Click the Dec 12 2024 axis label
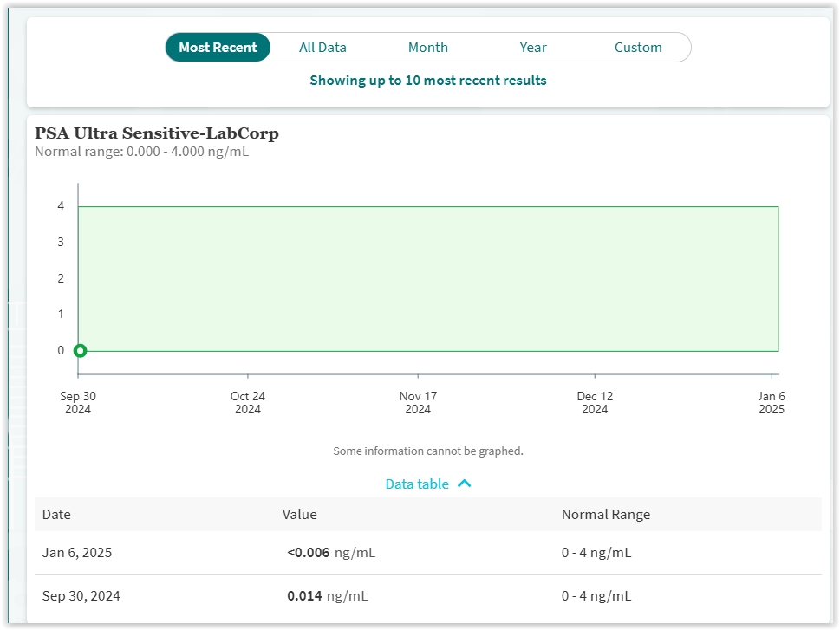The height and width of the screenshot is (630, 840). click(595, 403)
